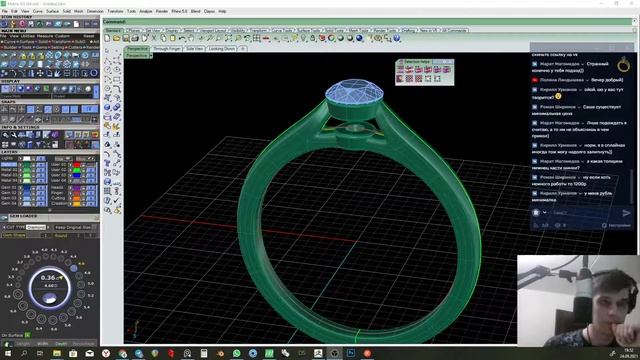Open WhatsApp from the taskbar
The image size is (640, 360).
pos(237,353)
